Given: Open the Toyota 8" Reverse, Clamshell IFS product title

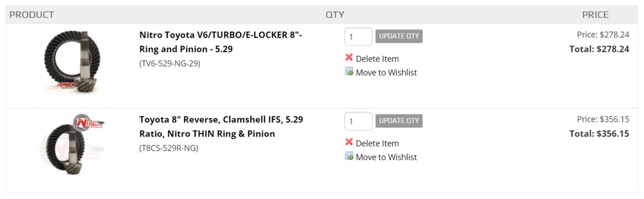Looking at the screenshot, I should point(221,127).
